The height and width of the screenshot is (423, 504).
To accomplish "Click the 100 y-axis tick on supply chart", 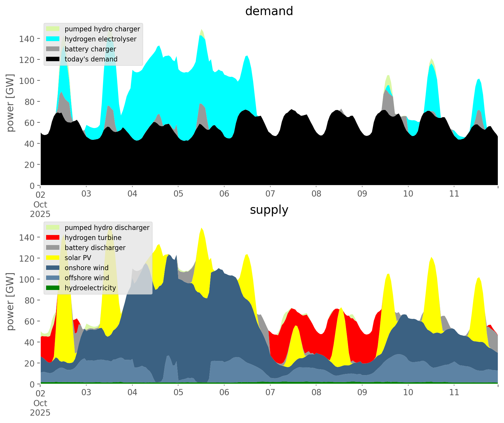I will (x=27, y=279).
